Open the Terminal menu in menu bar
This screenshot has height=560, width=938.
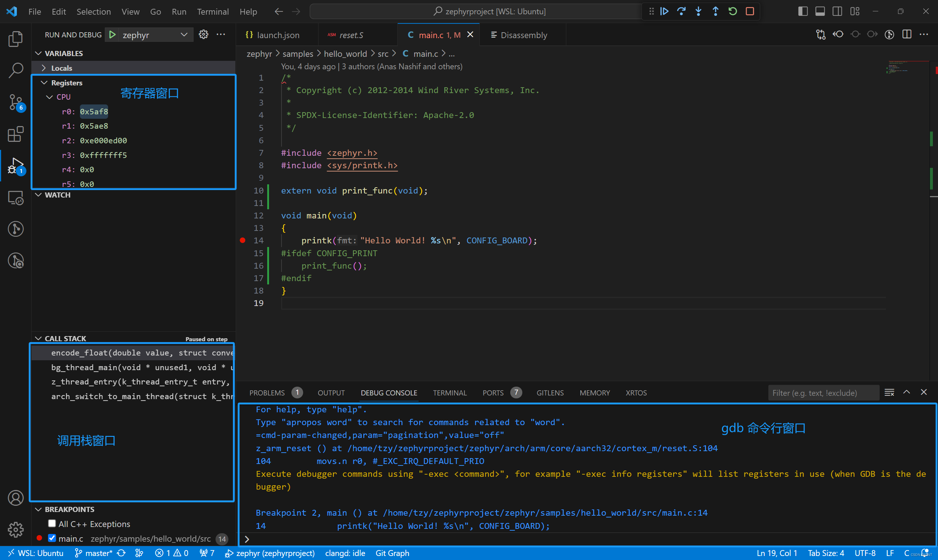pos(213,12)
